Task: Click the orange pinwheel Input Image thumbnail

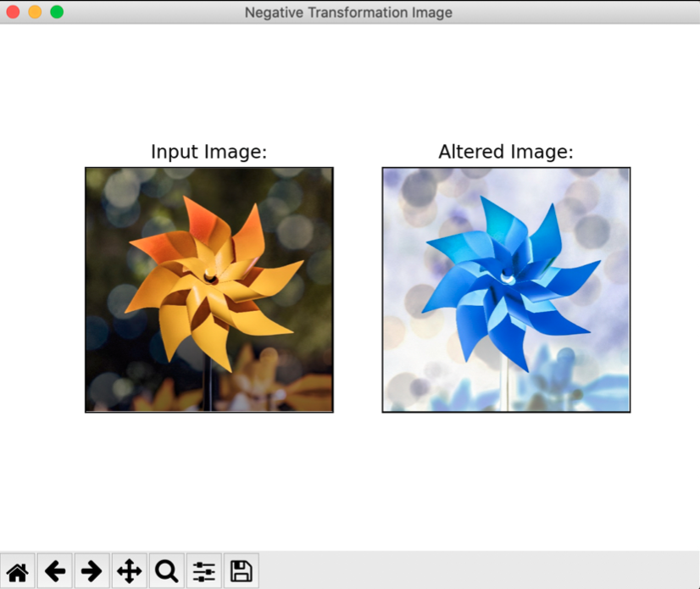Action: point(208,289)
